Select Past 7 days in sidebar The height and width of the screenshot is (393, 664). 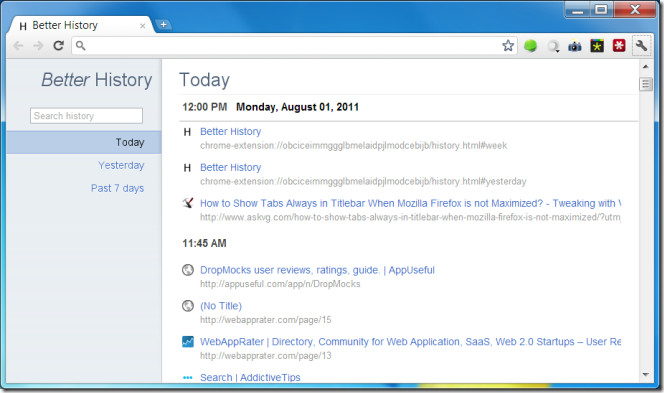point(117,188)
